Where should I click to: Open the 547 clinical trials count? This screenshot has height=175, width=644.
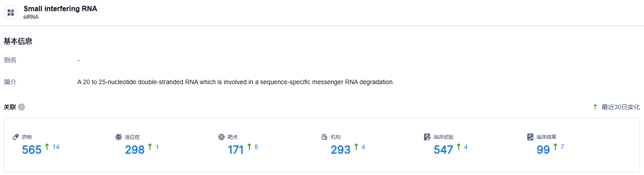pos(444,150)
